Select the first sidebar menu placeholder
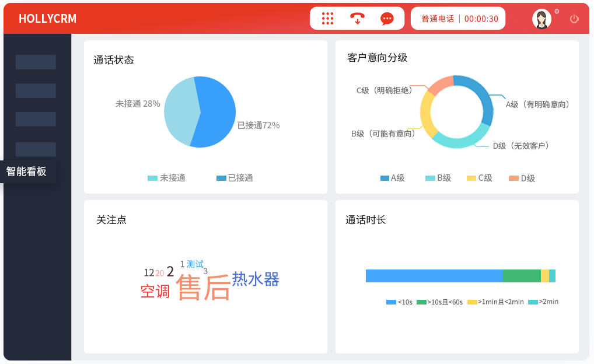Screen dimensions: 594x364 [x=36, y=62]
